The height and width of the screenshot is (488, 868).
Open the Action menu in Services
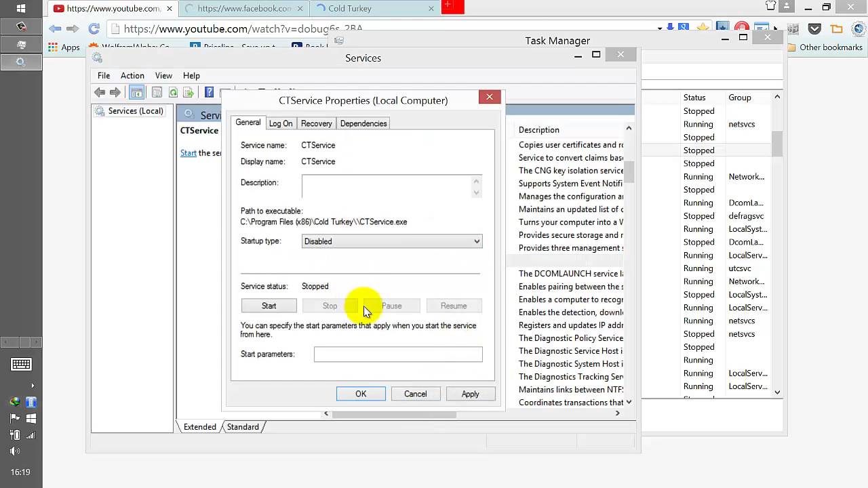click(x=132, y=75)
